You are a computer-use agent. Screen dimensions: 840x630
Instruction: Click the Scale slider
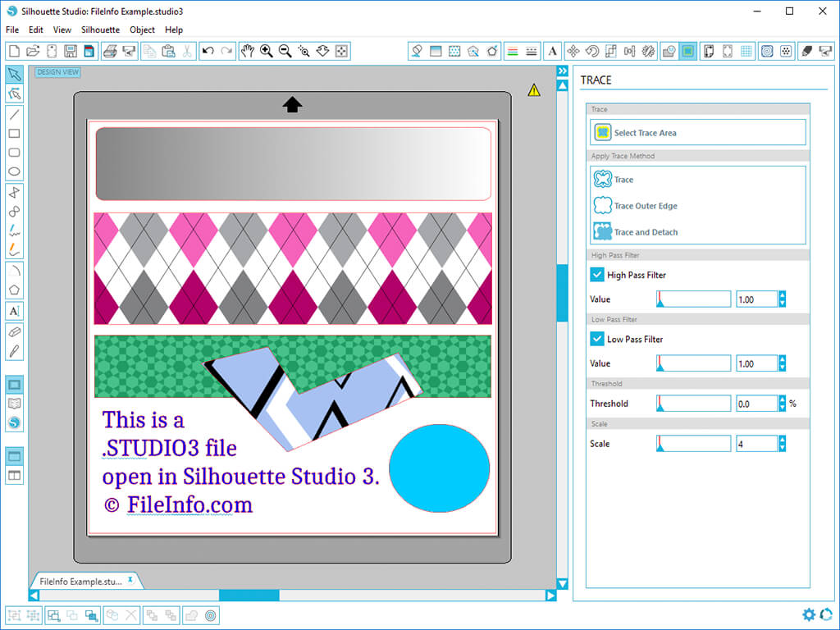point(693,444)
